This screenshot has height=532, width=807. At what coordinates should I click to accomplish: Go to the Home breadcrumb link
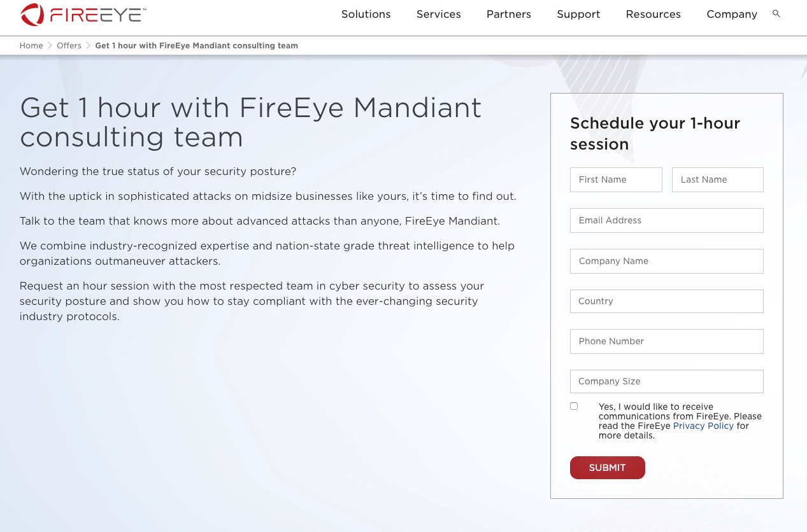click(31, 46)
